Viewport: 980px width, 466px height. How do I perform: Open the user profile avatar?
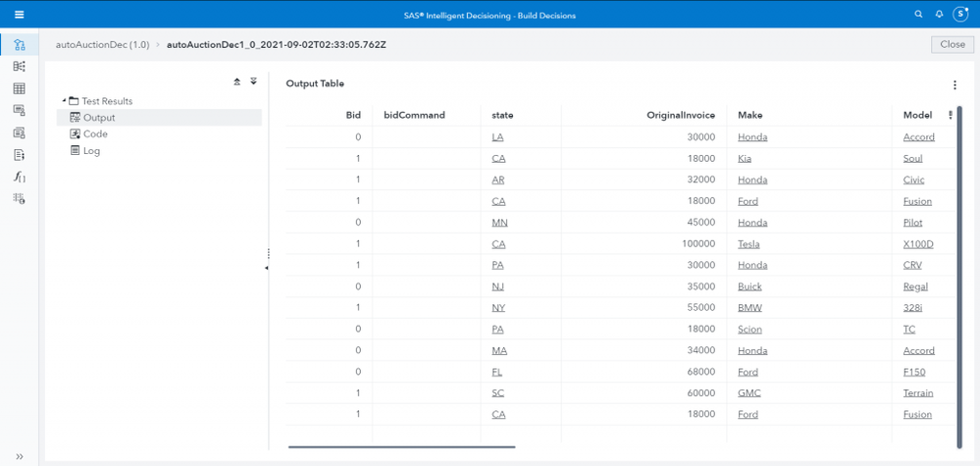click(960, 14)
